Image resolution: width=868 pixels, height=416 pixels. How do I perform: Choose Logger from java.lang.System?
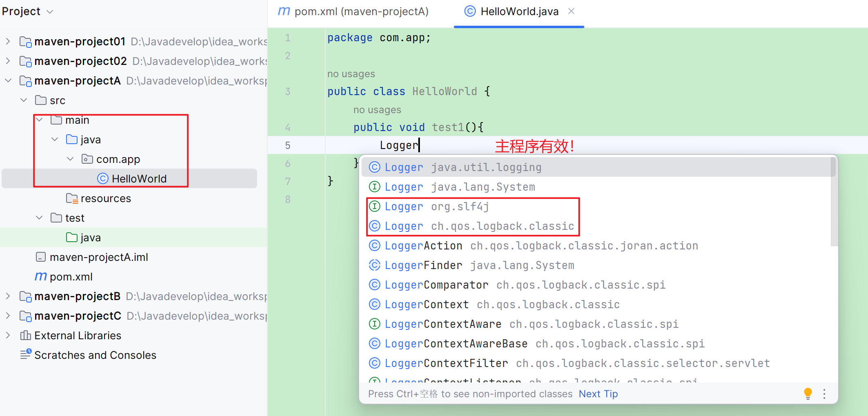pyautogui.click(x=596, y=187)
